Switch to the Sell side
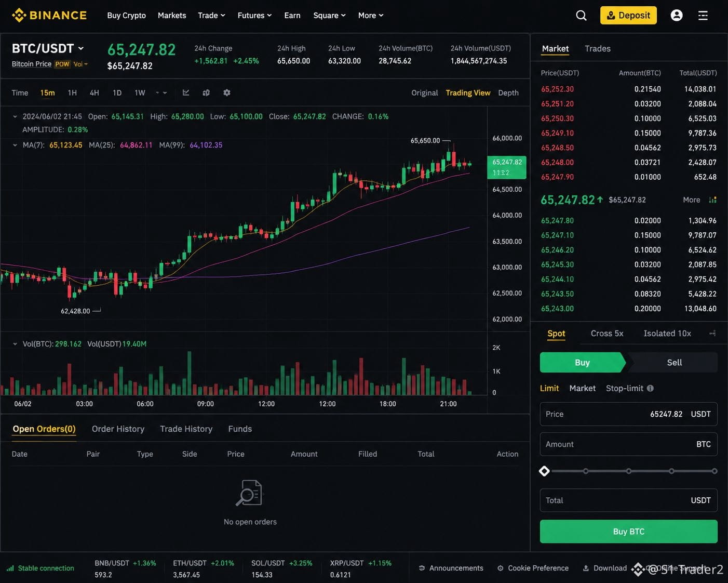728x583 pixels. click(x=674, y=362)
